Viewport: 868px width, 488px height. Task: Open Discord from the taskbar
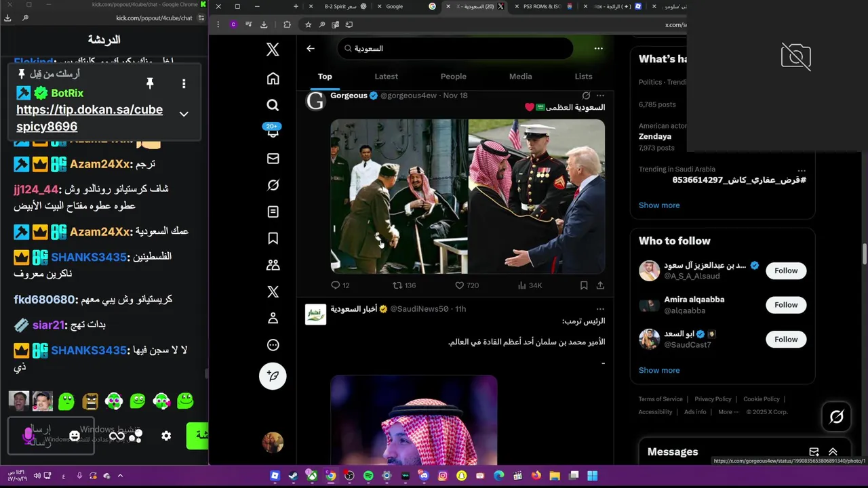pyautogui.click(x=424, y=476)
